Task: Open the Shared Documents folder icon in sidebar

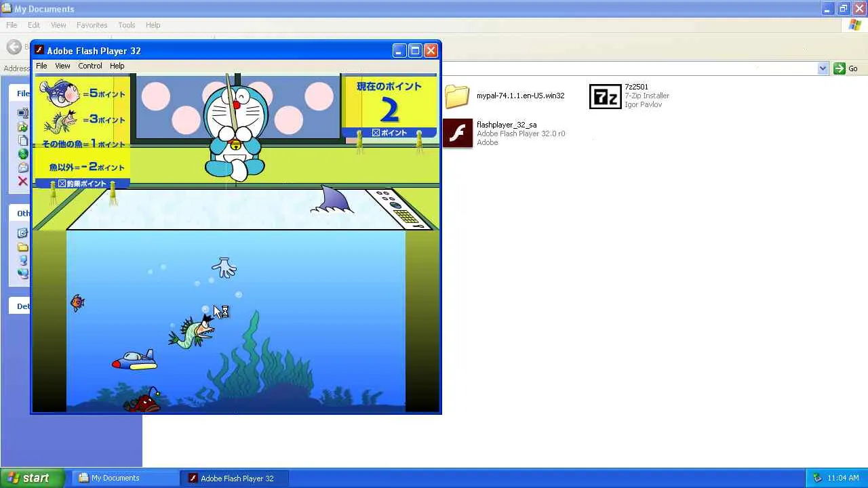Action: [x=23, y=247]
